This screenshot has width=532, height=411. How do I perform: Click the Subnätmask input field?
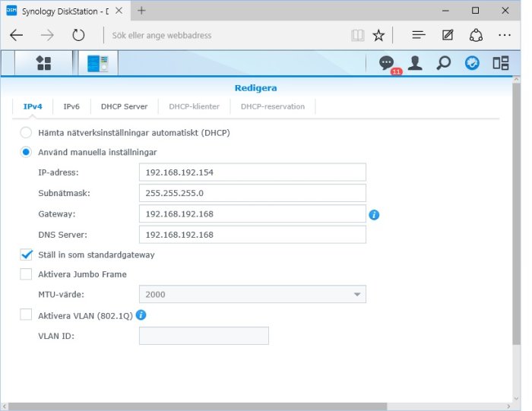[252, 193]
